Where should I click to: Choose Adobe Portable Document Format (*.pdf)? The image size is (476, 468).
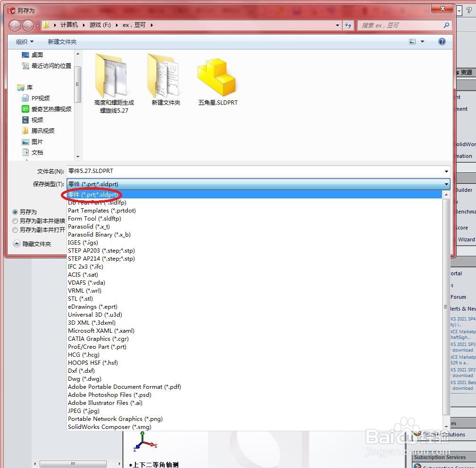click(254, 387)
